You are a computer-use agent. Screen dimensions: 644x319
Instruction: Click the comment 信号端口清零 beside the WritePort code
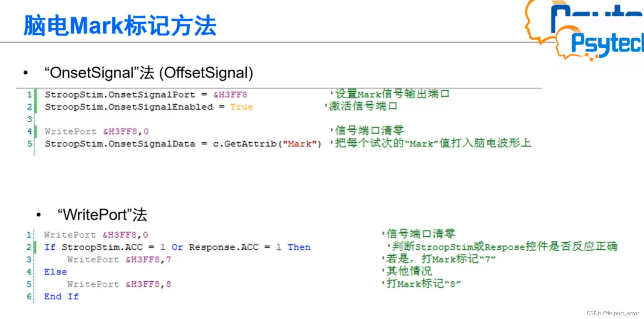click(419, 234)
